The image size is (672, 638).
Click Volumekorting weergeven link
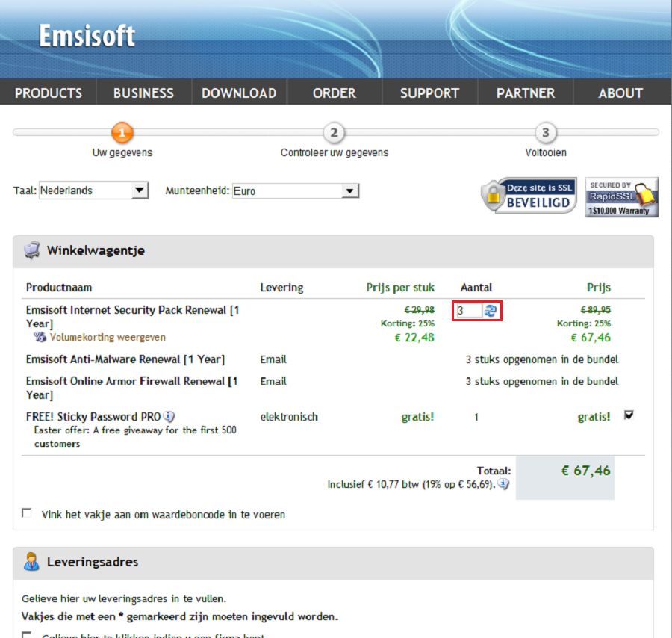pyautogui.click(x=108, y=338)
